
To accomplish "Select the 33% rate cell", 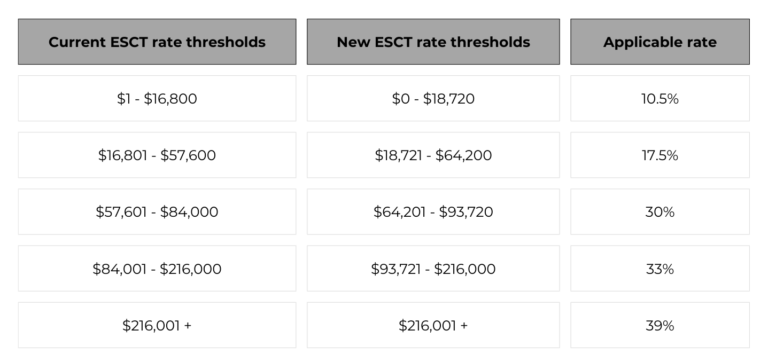I will (x=660, y=268).
